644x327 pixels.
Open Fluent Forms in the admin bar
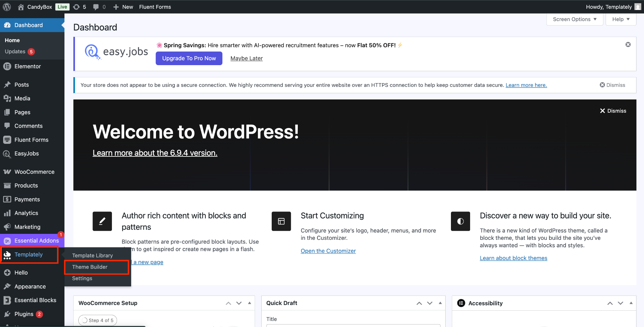tap(155, 7)
